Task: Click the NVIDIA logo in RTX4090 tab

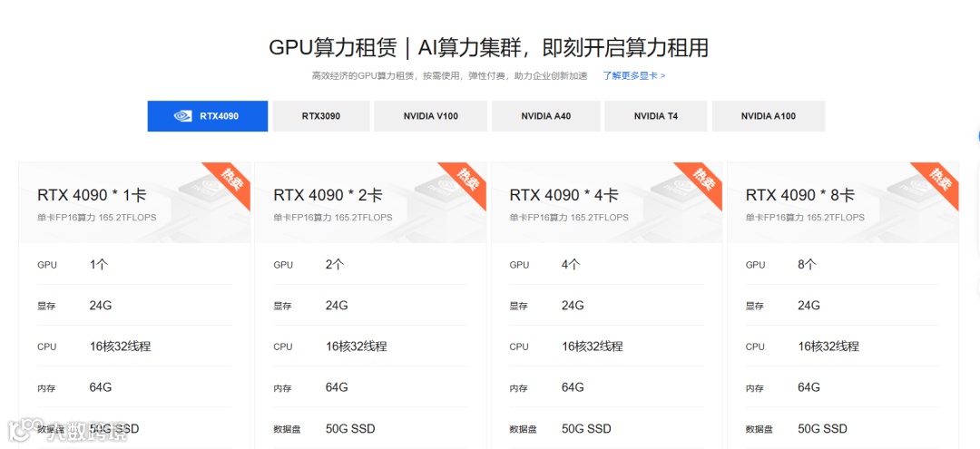Action: point(182,116)
